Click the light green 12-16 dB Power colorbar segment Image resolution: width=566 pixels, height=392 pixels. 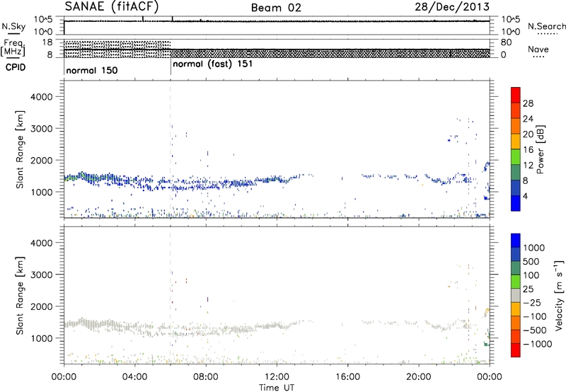(x=516, y=156)
